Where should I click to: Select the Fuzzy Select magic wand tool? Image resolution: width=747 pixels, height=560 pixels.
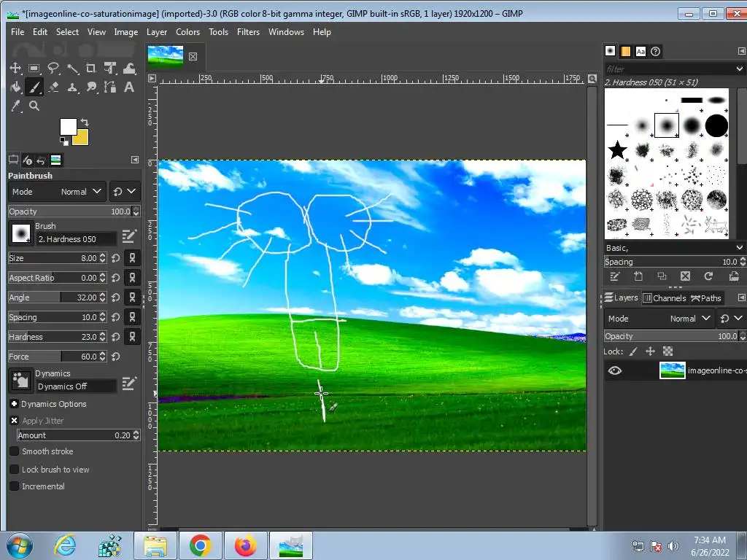click(72, 68)
